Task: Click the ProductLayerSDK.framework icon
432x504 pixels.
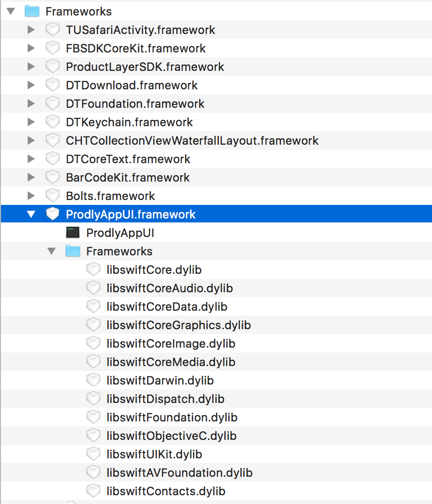Action: (52, 67)
